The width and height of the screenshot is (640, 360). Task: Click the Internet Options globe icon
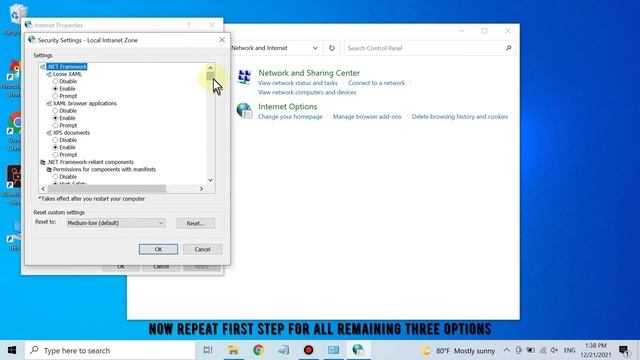(244, 110)
